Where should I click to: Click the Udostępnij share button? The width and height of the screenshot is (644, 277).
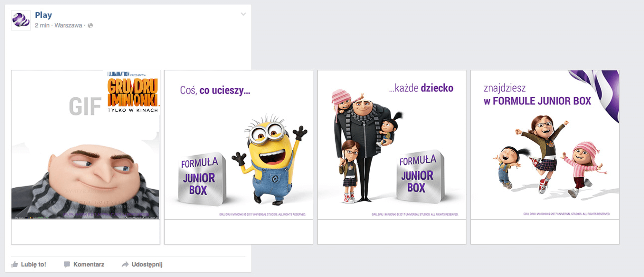coord(142,264)
